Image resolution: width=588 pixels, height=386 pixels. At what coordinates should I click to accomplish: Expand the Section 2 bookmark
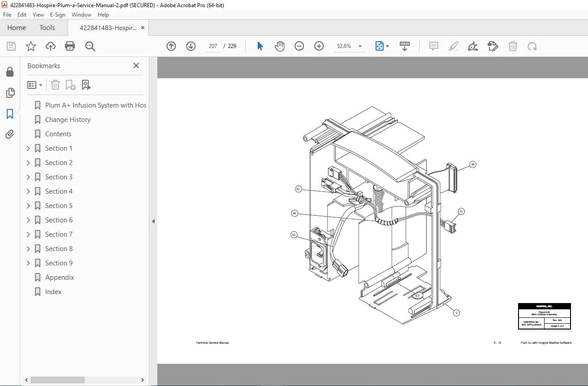(28, 163)
